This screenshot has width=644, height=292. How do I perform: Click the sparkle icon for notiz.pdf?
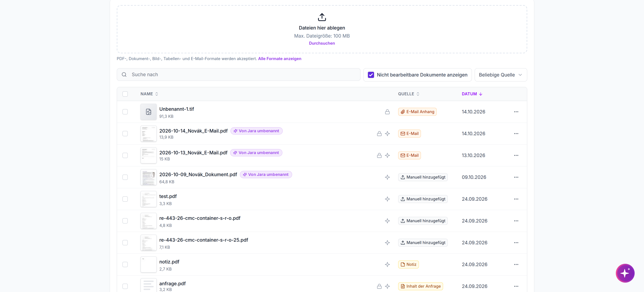pos(387,264)
